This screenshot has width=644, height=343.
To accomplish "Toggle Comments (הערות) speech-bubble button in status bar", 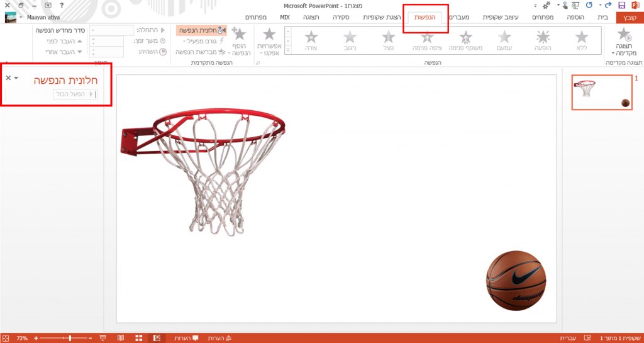I will click(186, 338).
